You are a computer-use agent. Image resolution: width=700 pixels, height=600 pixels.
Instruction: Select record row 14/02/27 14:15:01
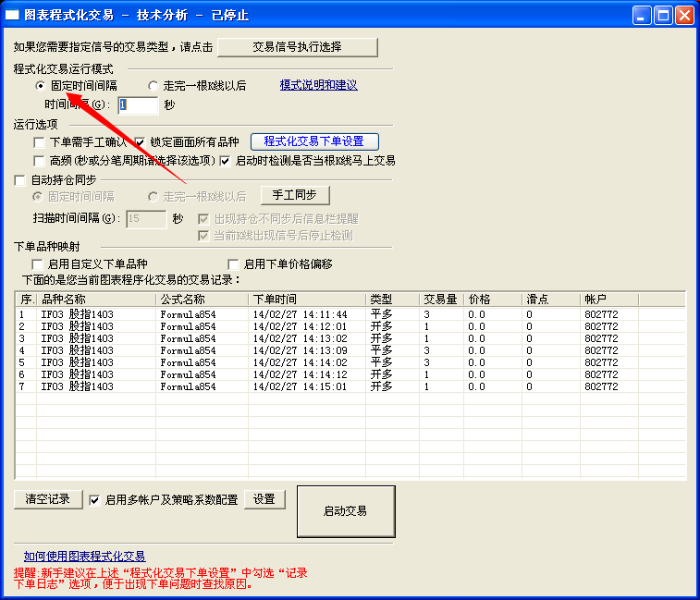click(350, 386)
